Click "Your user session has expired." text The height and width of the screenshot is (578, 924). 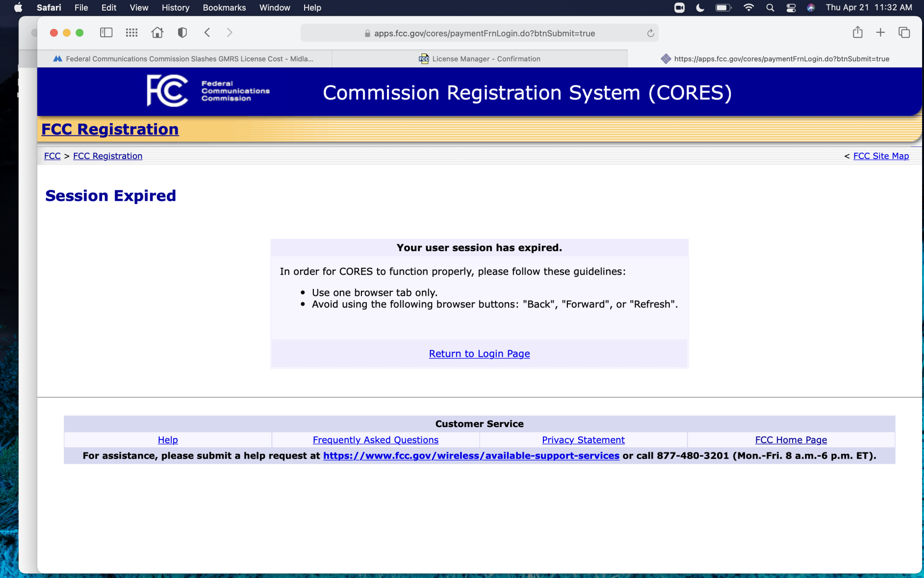pyautogui.click(x=479, y=248)
